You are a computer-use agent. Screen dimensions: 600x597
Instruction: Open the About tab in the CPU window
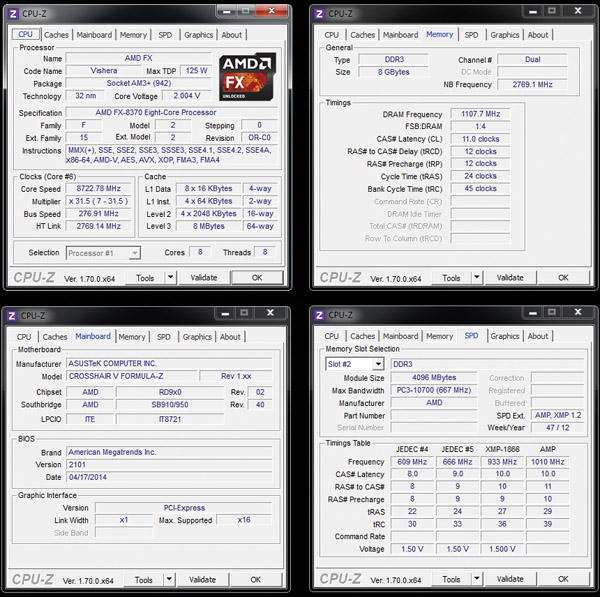pos(232,35)
